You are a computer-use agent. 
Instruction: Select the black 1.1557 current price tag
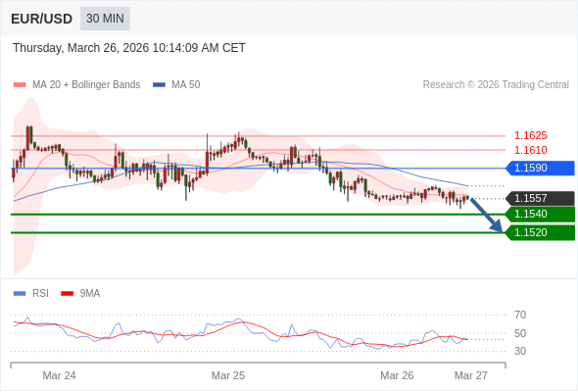click(x=540, y=198)
